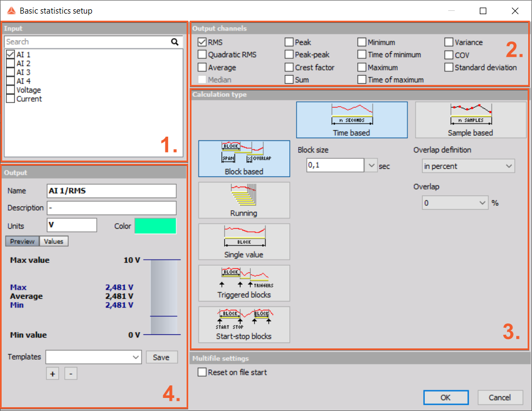The image size is (532, 411).
Task: Open the Block size dropdown arrow
Action: (371, 165)
